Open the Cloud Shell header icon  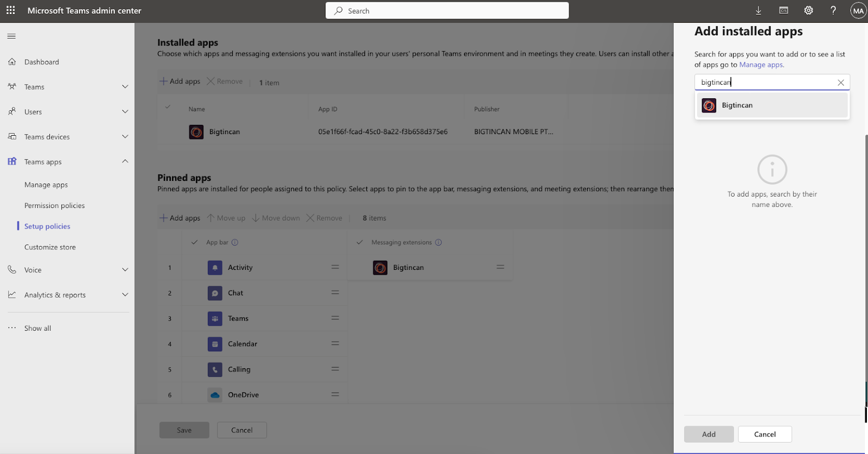(x=783, y=10)
